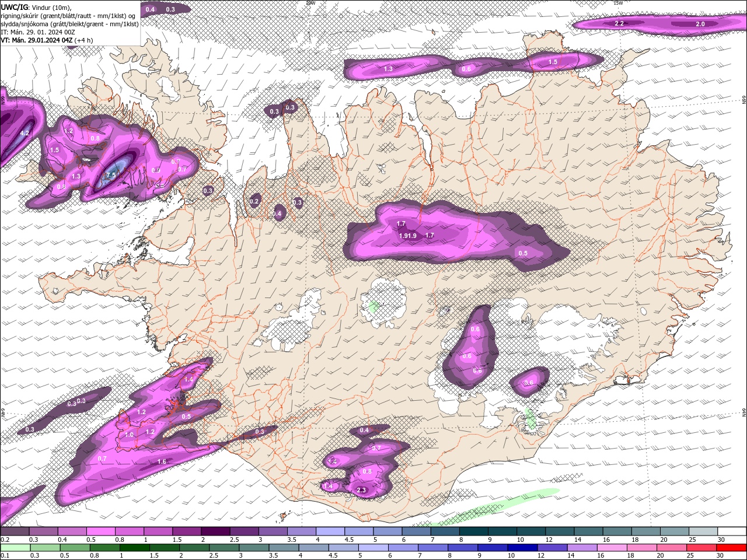Click the 15W longitude label at the top
This screenshot has height=560, width=747.
point(618,3)
